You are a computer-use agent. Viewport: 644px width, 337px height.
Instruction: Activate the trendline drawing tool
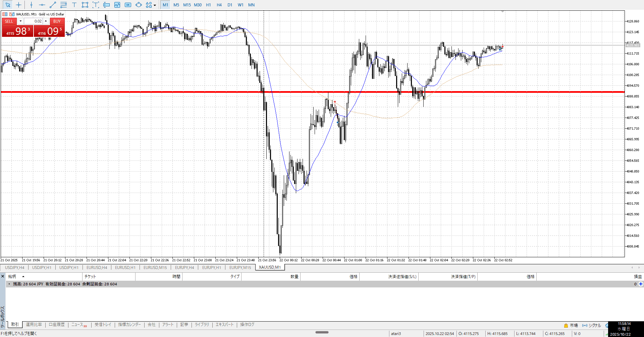click(x=53, y=5)
